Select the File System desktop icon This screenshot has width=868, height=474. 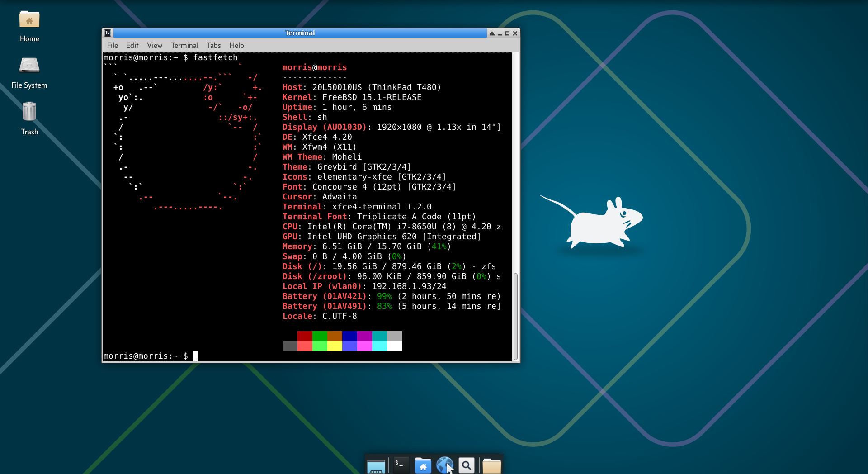click(x=29, y=73)
